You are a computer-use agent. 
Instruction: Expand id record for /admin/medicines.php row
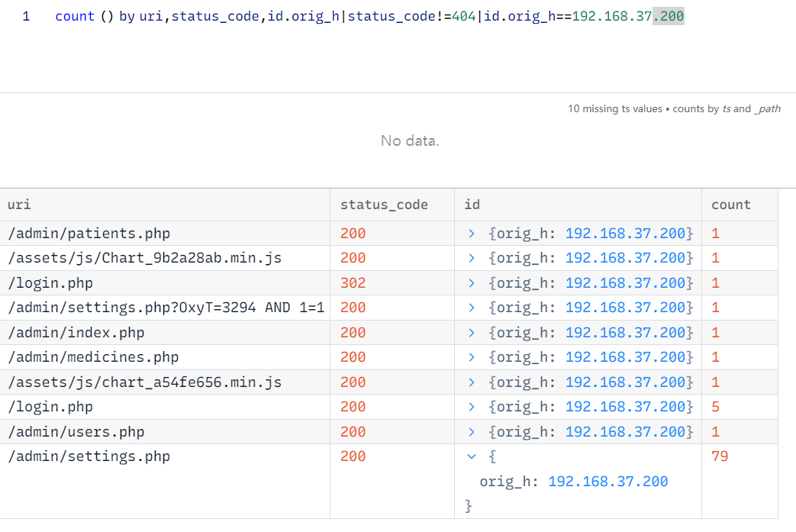(x=472, y=357)
